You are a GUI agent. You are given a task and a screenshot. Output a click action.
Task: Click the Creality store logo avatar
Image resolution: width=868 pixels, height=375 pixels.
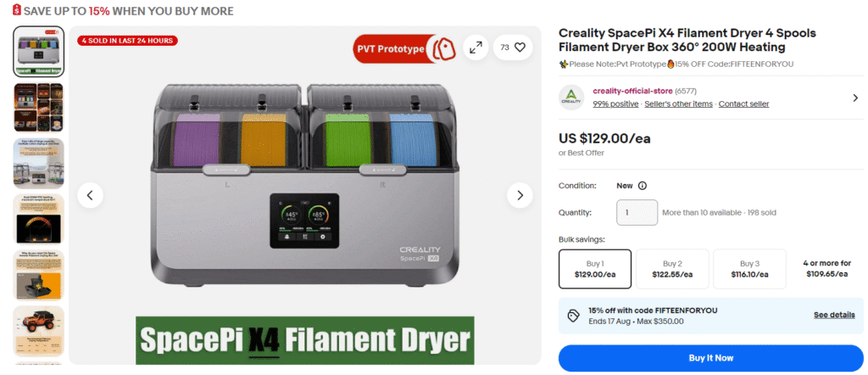(571, 98)
